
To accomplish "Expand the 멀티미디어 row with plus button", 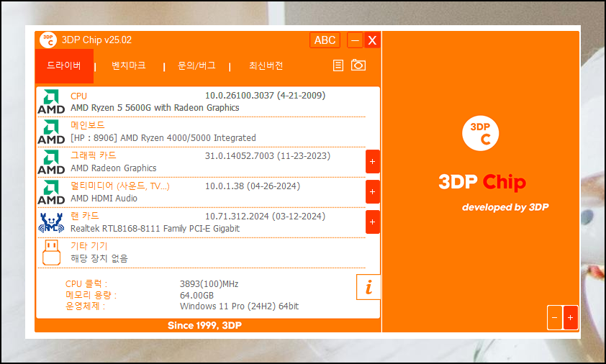I will point(373,191).
